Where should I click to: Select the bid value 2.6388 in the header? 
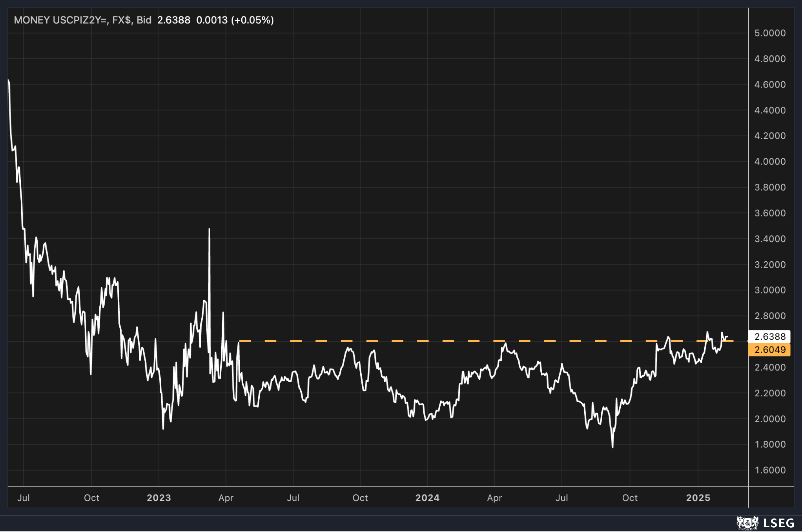click(x=174, y=20)
